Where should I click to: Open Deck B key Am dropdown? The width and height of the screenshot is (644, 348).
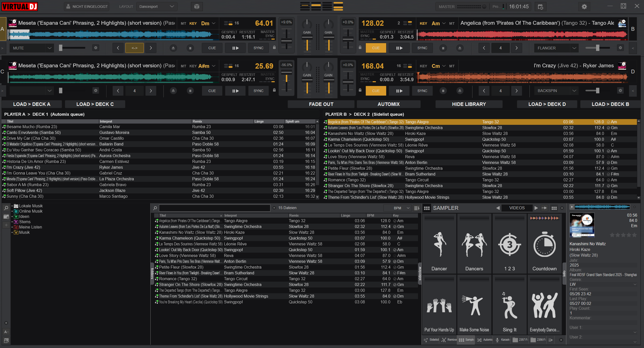tap(439, 23)
